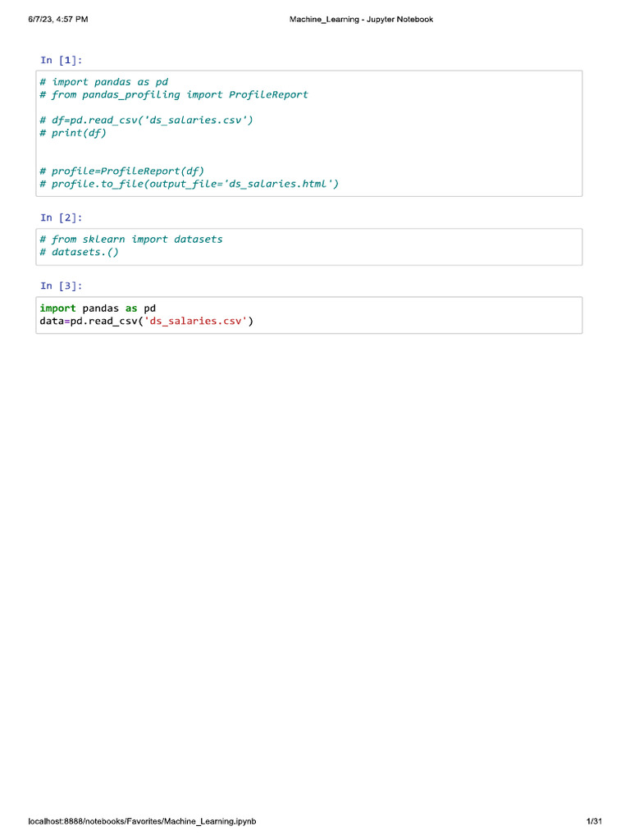Click the 'import pandas as pd' code line
The width and height of the screenshot is (630, 840).
tap(98, 308)
